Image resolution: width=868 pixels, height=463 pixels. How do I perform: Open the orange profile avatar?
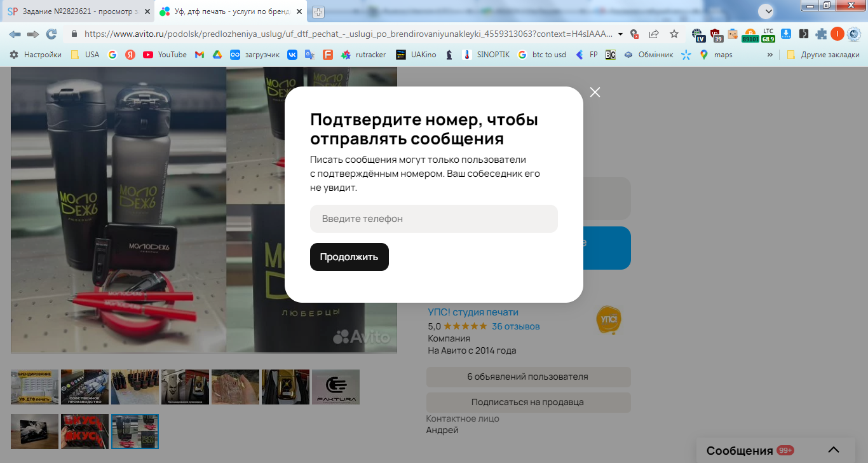coord(837,34)
